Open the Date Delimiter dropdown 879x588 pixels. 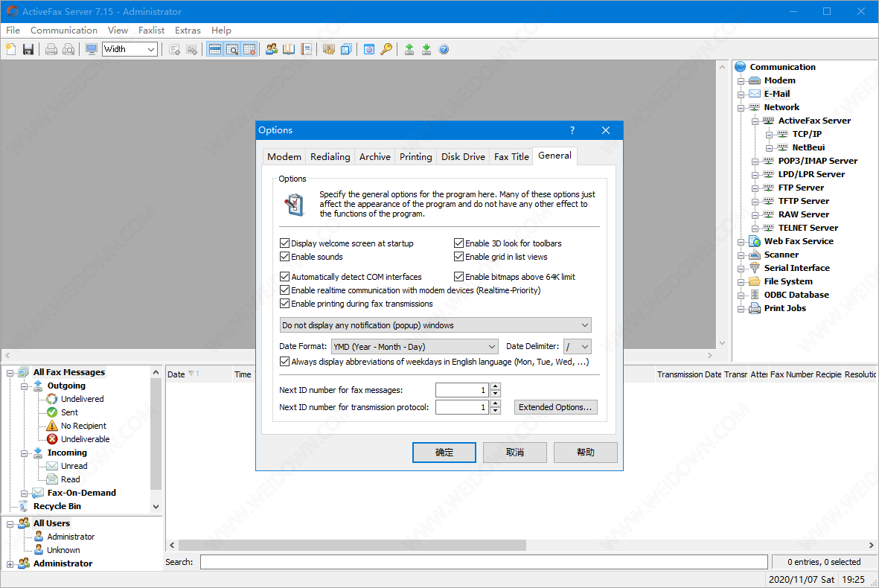pos(578,346)
